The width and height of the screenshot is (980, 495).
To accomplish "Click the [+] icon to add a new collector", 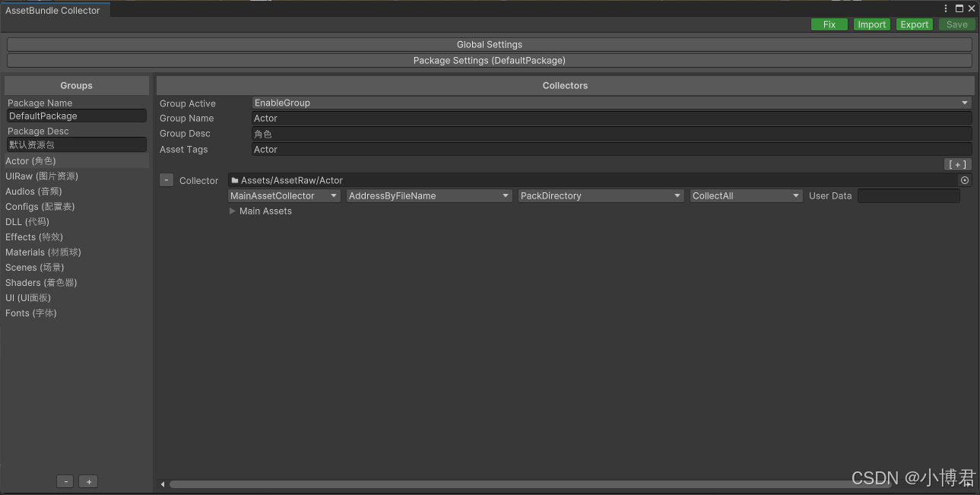I will [x=957, y=163].
